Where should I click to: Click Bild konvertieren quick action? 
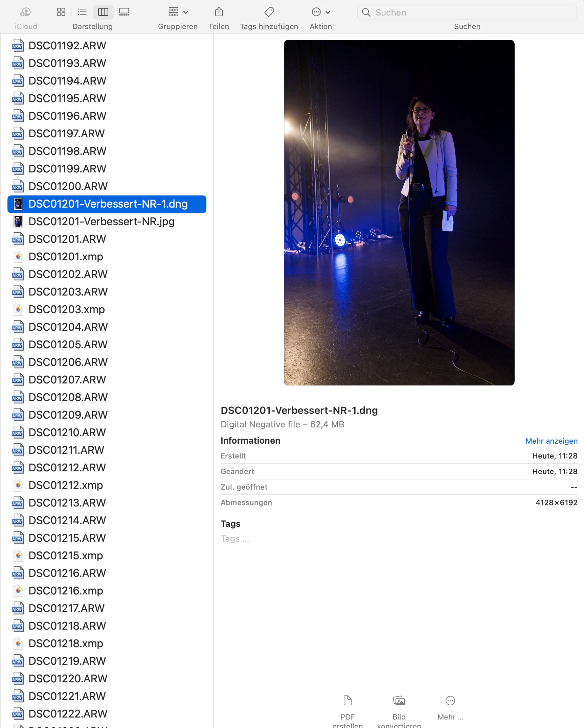click(399, 710)
